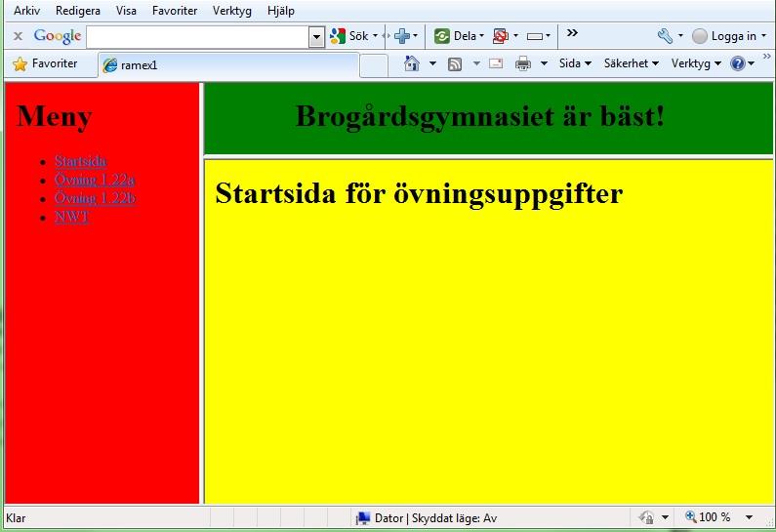Click the blue plus icon on Google toolbar
Viewport: 776px width, 532px height.
tap(402, 36)
